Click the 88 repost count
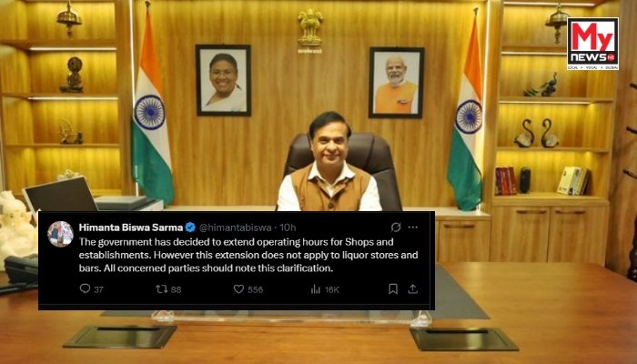The width and height of the screenshot is (637, 364). click(x=176, y=289)
